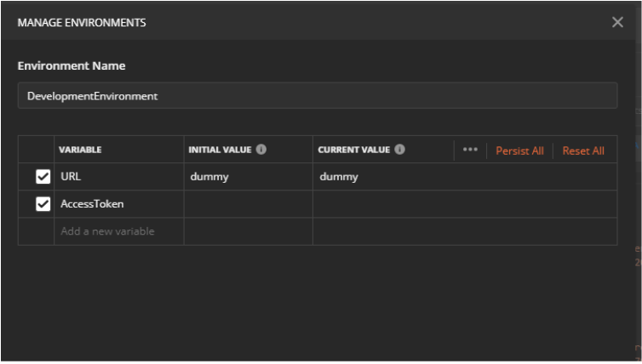This screenshot has height=364, width=642.
Task: Click the Current Value info icon
Action: coord(399,150)
